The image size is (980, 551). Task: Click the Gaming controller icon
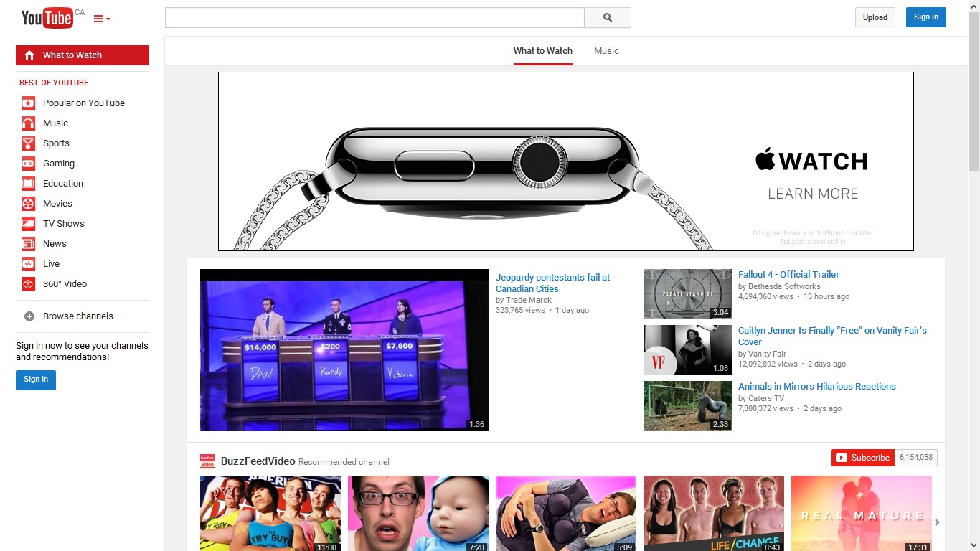point(28,164)
